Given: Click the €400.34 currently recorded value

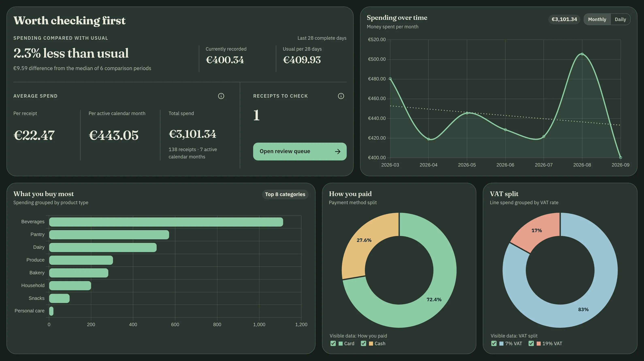Looking at the screenshot, I should 225,60.
